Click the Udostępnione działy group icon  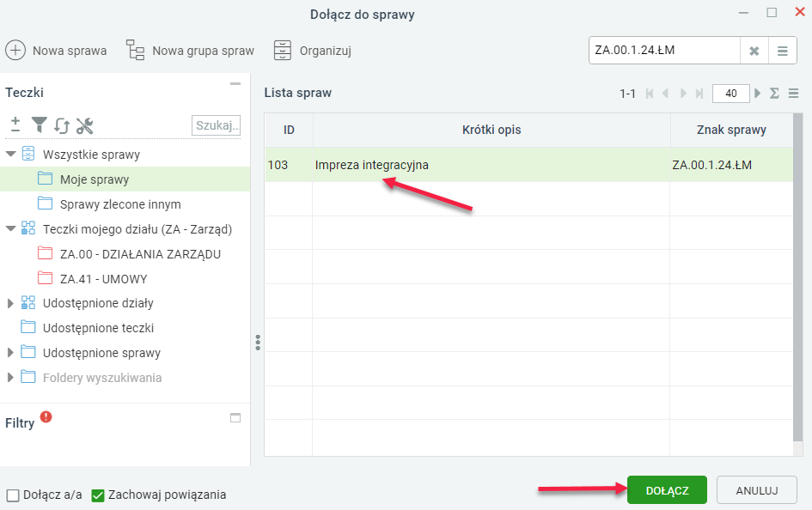(x=28, y=302)
